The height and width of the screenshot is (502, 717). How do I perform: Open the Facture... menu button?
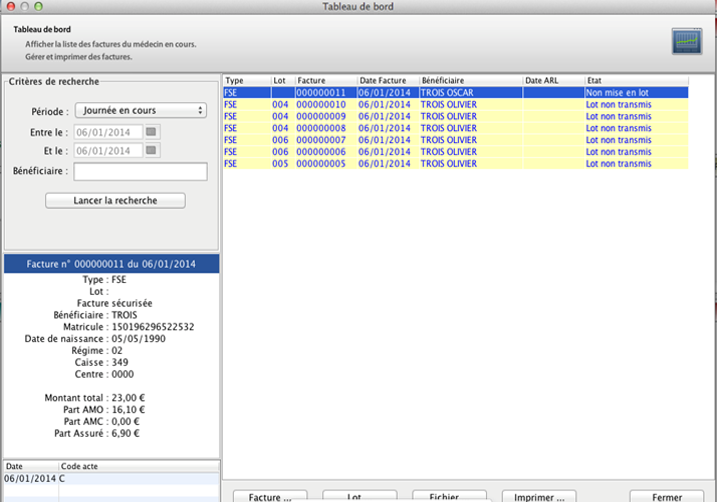[x=270, y=495]
